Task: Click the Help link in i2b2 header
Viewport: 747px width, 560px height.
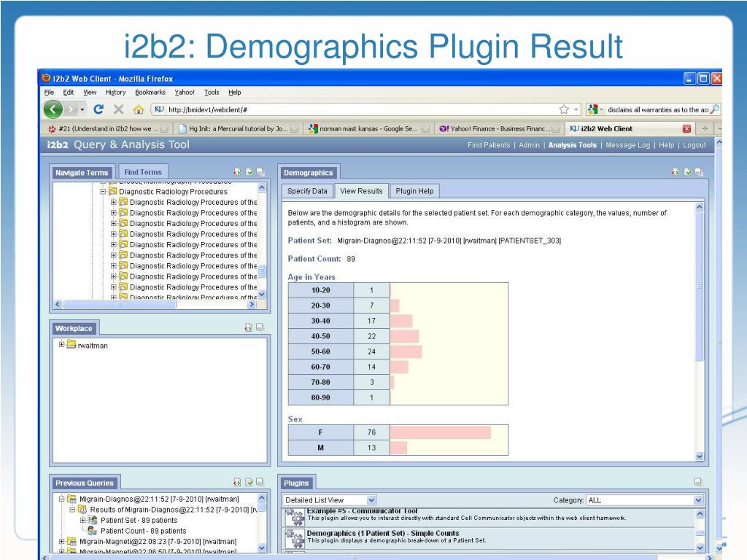Action: click(667, 145)
